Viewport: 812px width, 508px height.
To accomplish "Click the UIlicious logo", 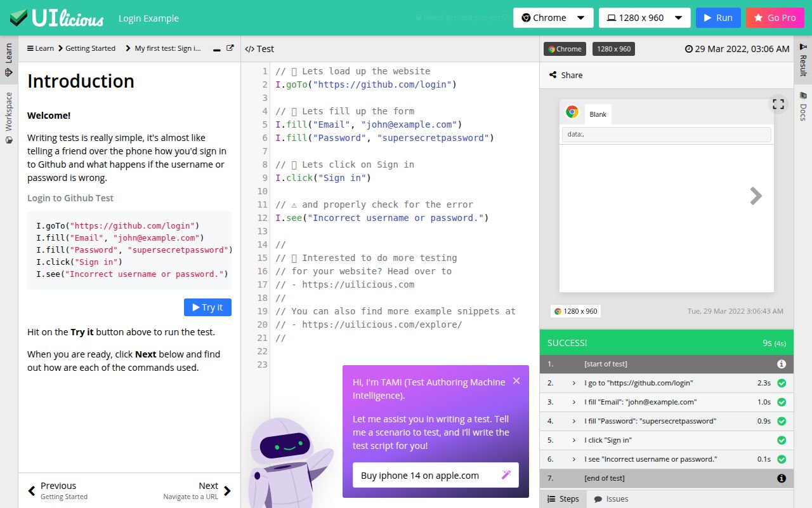I will click(56, 18).
